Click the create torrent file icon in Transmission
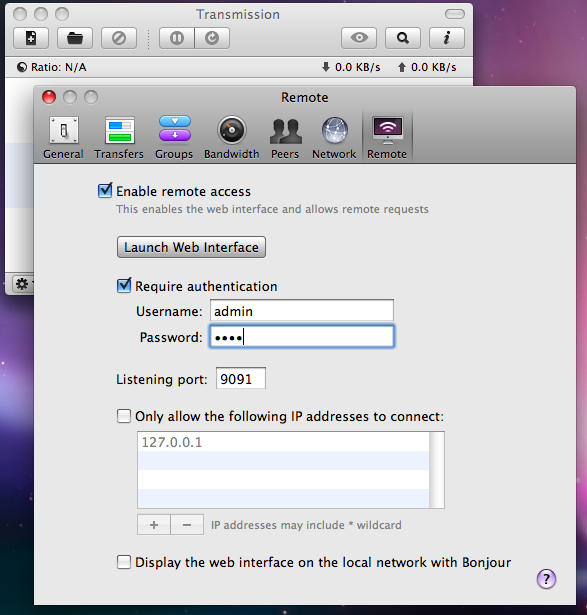The image size is (587, 615). tap(31, 38)
